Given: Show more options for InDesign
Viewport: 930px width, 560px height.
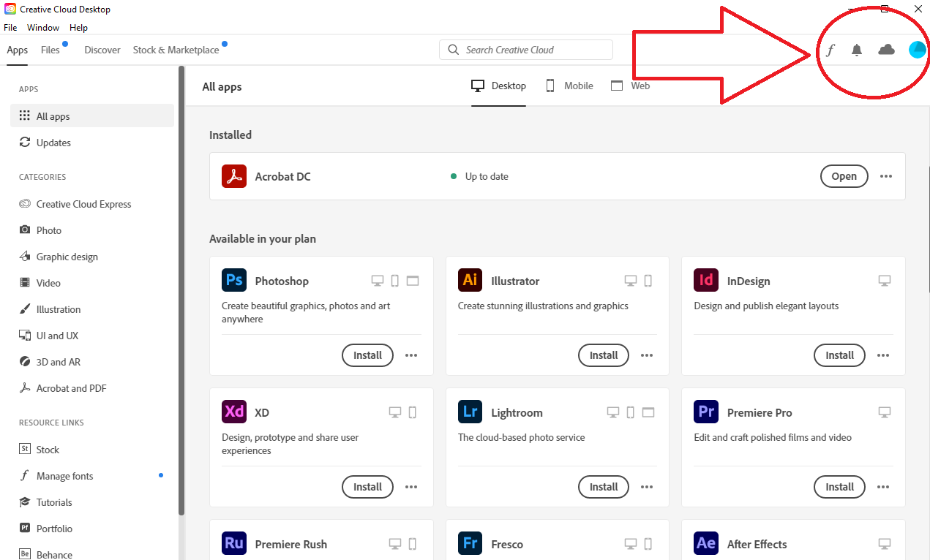Looking at the screenshot, I should 883,355.
